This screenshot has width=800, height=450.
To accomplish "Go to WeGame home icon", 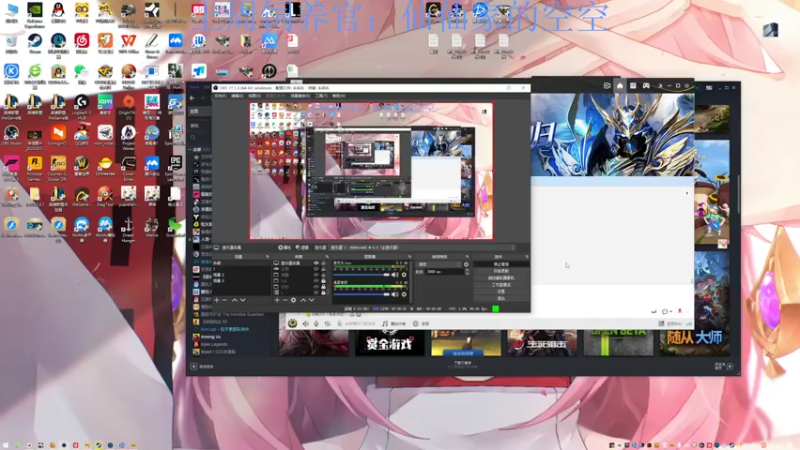I will [x=619, y=86].
